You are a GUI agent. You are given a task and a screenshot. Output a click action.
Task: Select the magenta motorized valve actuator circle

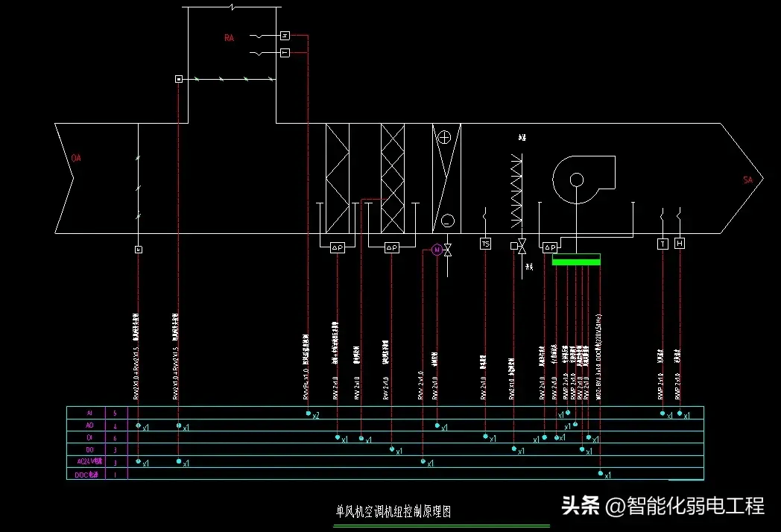click(x=437, y=250)
